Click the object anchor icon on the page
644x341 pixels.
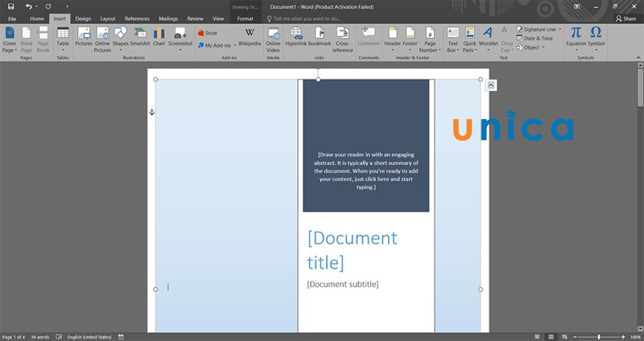(151, 112)
